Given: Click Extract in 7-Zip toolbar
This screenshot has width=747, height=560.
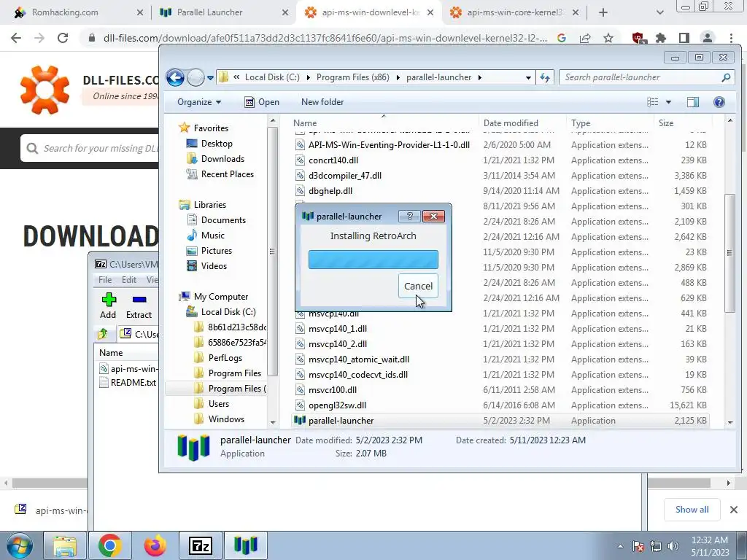Looking at the screenshot, I should [x=139, y=306].
